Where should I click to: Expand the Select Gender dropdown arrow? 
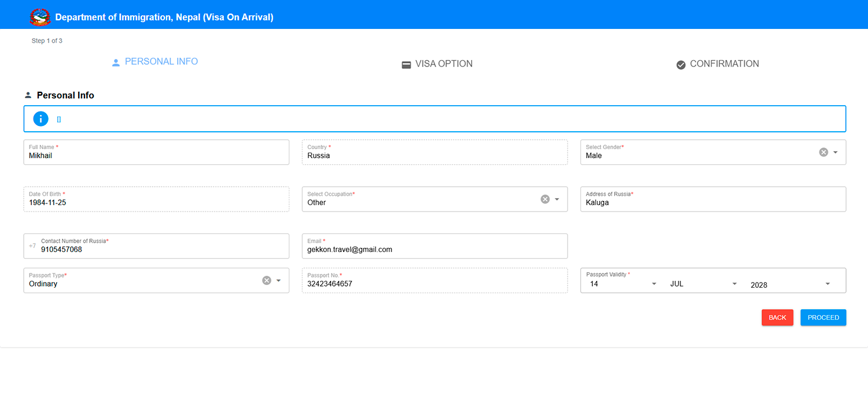tap(836, 152)
